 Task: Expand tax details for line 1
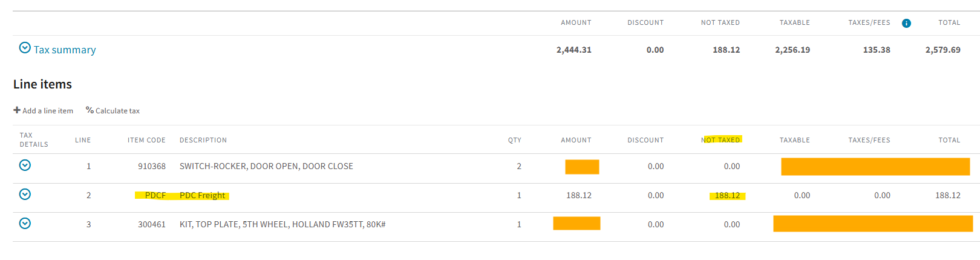click(25, 165)
